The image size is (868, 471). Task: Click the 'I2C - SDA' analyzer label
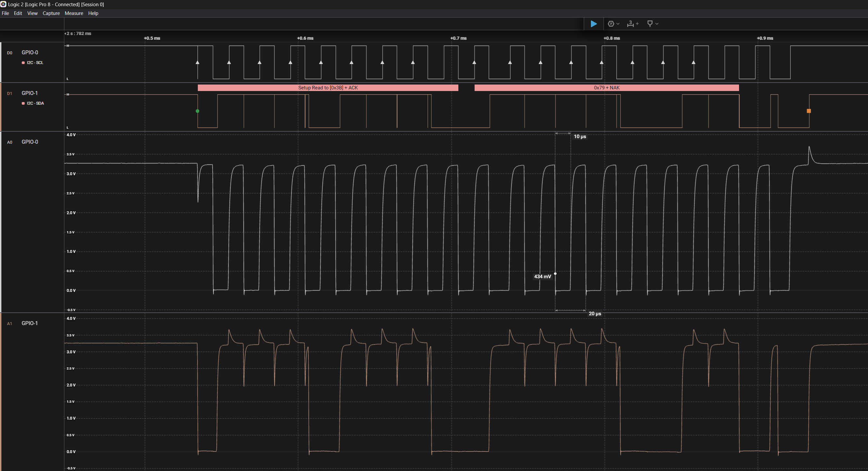tap(35, 103)
